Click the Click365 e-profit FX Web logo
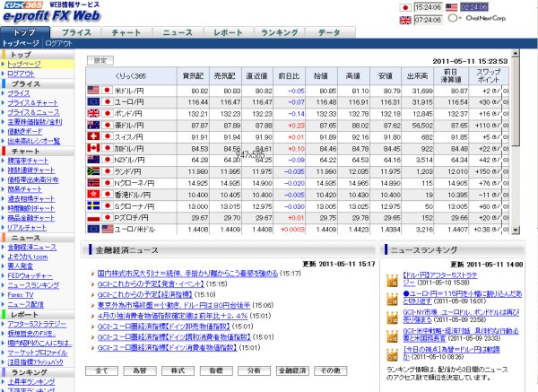Viewport: 538px width, 392px height. 51,12
